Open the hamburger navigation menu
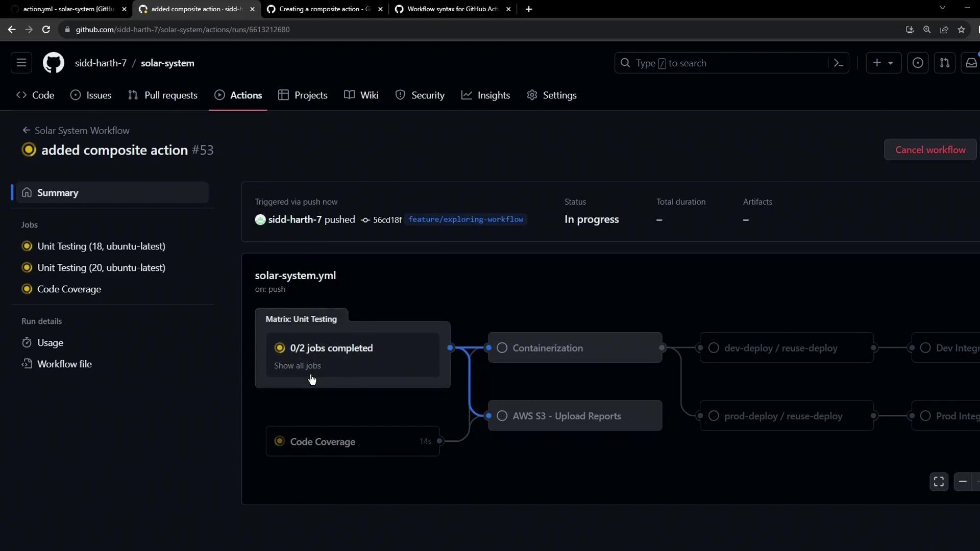 coord(21,63)
